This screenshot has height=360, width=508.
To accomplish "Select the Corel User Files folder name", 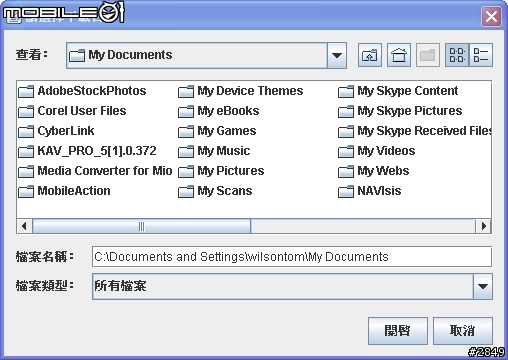I will click(x=82, y=111).
